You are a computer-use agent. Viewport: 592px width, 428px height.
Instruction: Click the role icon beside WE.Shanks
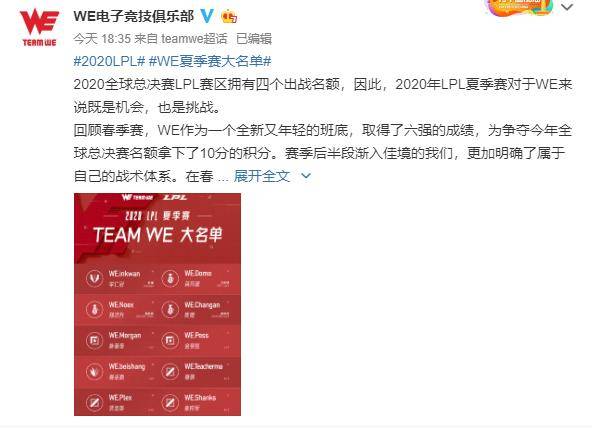(170, 403)
